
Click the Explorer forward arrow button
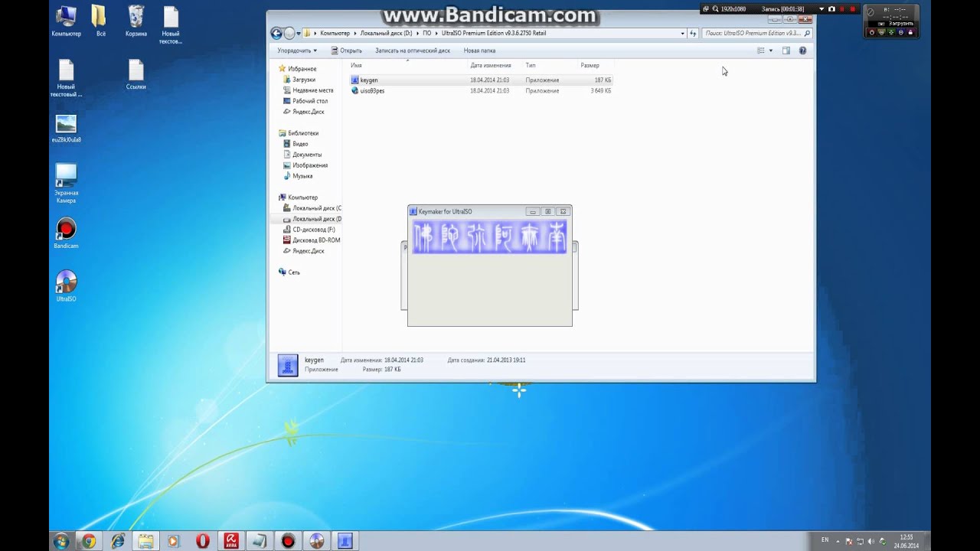(x=289, y=33)
